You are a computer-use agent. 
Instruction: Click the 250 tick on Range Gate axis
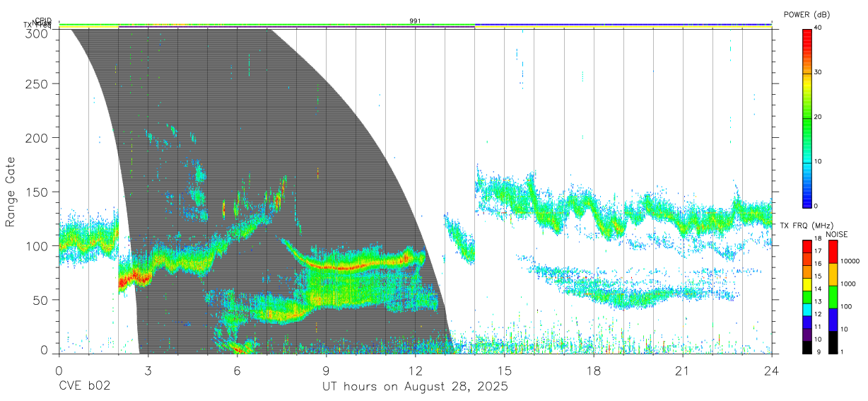click(x=37, y=83)
